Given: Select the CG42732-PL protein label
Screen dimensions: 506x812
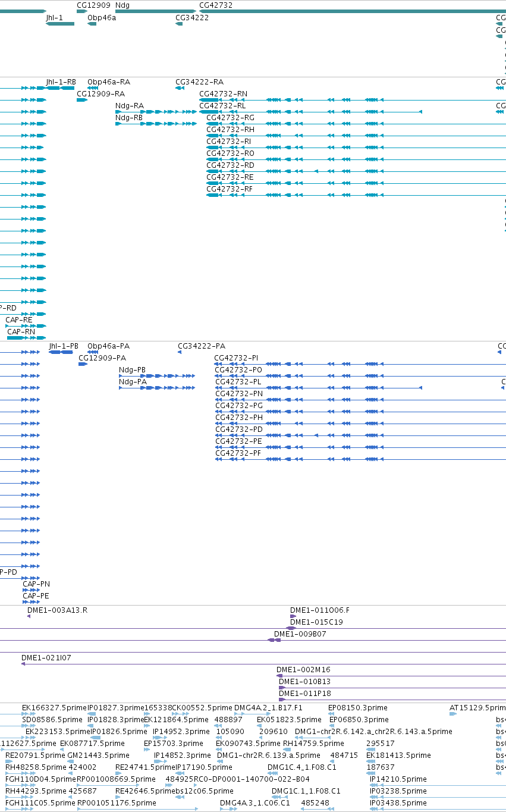Looking at the screenshot, I should (238, 382).
